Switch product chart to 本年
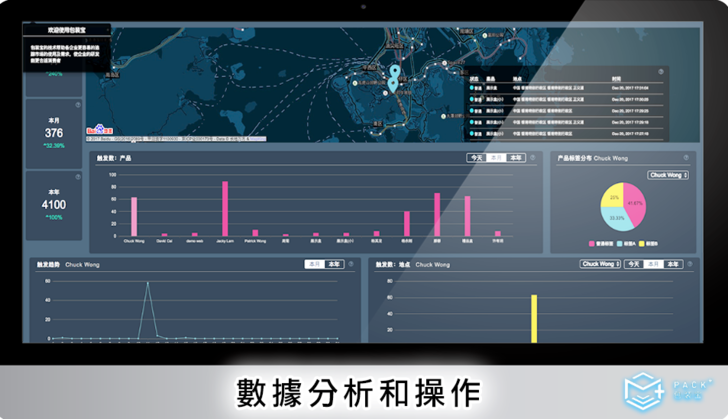 pos(516,158)
